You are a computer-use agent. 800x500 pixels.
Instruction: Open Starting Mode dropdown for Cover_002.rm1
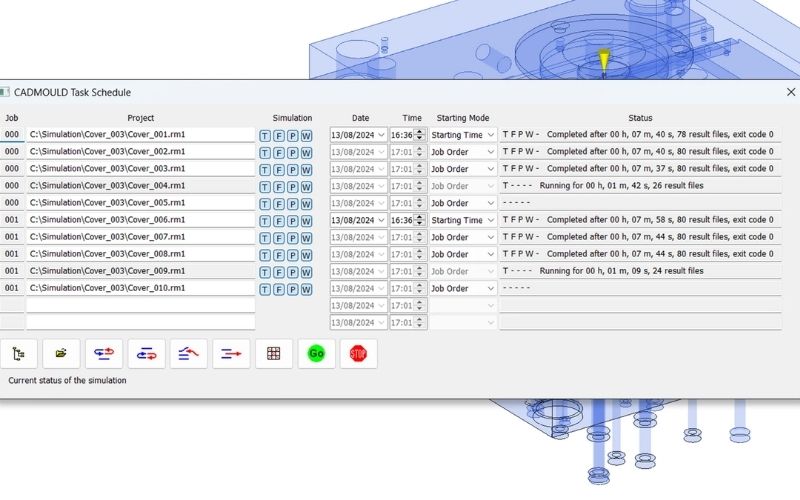click(463, 152)
